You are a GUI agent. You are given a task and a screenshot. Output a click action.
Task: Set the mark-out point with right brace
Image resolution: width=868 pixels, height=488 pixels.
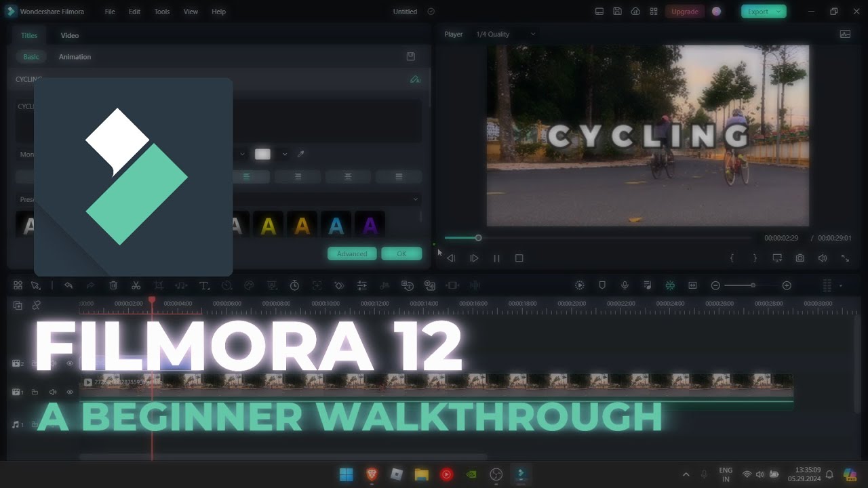(755, 258)
